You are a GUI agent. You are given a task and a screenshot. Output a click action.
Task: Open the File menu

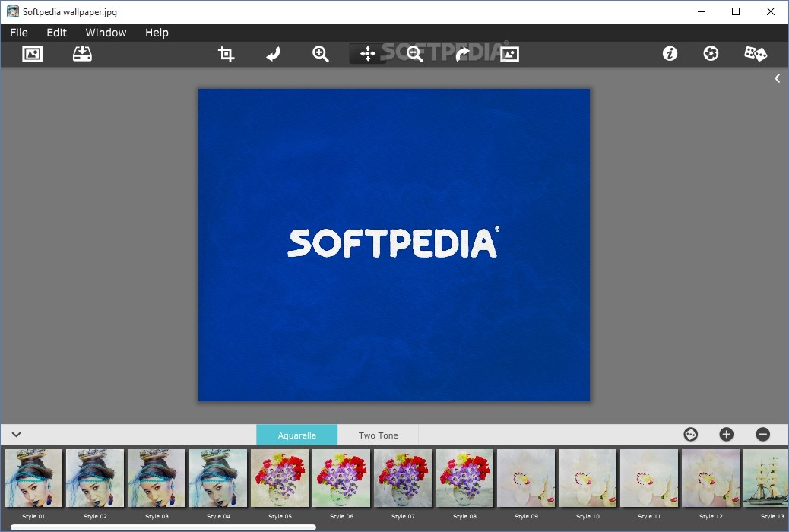click(19, 33)
